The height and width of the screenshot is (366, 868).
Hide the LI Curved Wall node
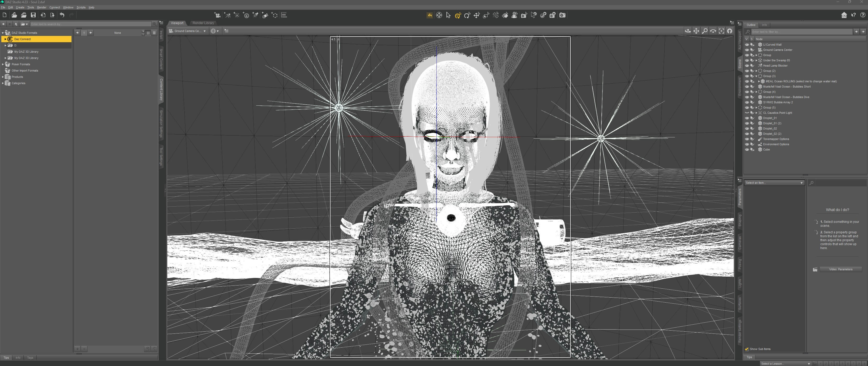point(747,45)
